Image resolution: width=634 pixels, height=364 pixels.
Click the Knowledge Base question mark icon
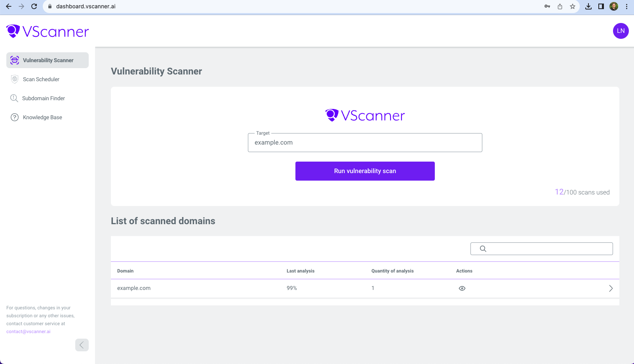tap(15, 117)
